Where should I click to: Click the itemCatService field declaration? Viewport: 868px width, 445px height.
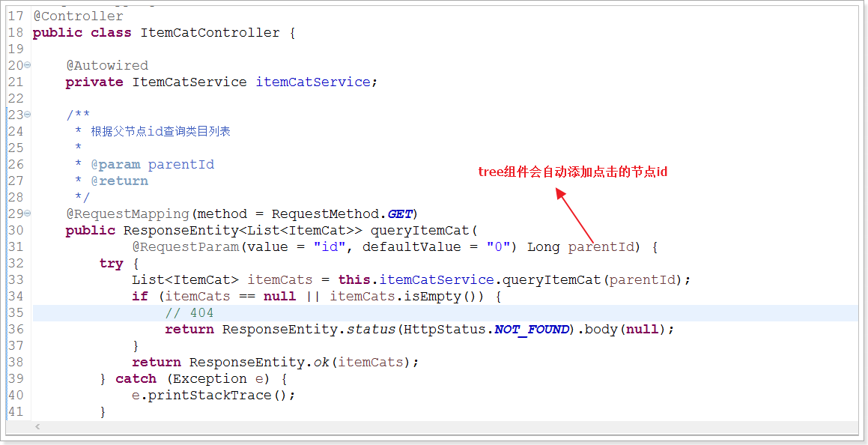(x=313, y=82)
